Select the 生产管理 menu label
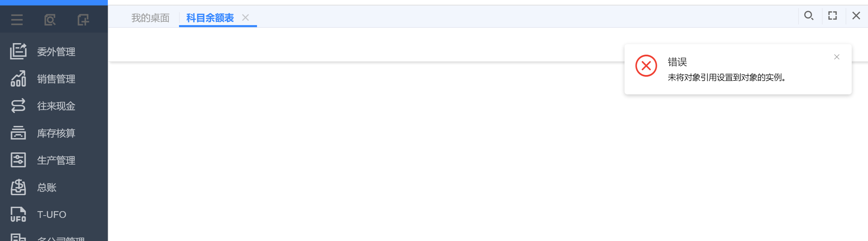This screenshot has width=868, height=241. pyautogui.click(x=56, y=160)
